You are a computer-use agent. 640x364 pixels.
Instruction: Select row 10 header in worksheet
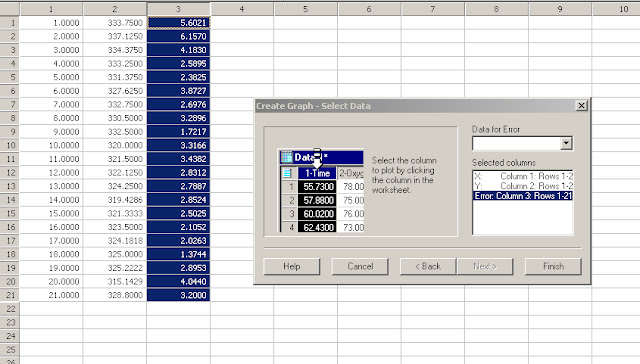(x=10, y=145)
